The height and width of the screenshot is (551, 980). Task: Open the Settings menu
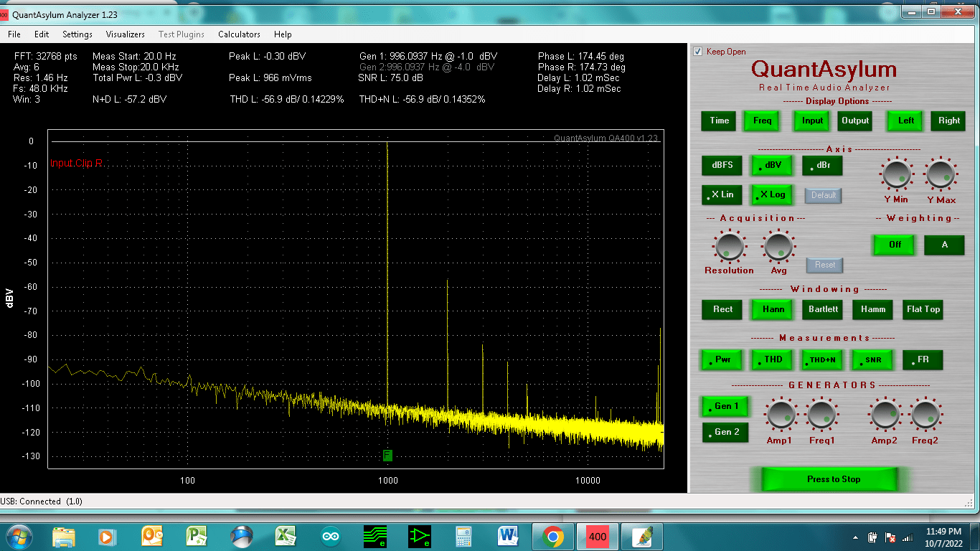(x=77, y=34)
